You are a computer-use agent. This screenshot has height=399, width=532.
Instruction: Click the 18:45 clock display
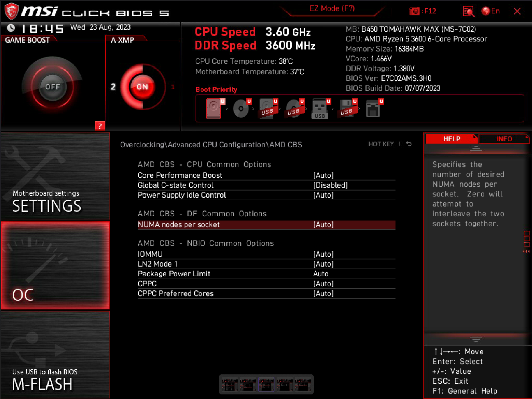click(43, 29)
